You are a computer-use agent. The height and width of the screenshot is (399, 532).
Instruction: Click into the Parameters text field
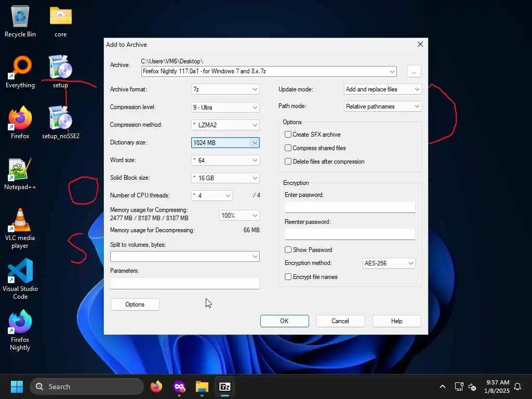coord(185,283)
